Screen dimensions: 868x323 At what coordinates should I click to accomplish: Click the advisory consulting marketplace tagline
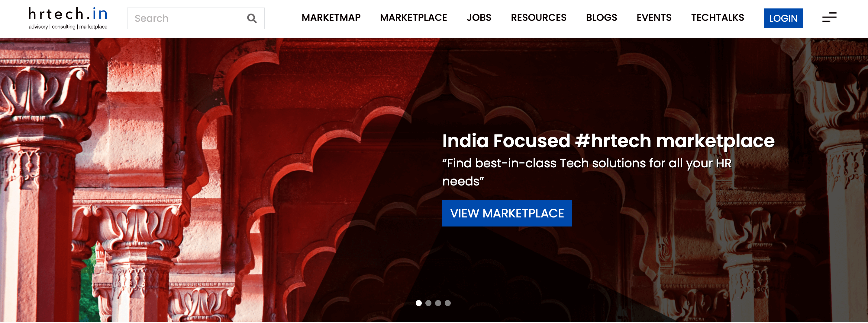(x=68, y=27)
